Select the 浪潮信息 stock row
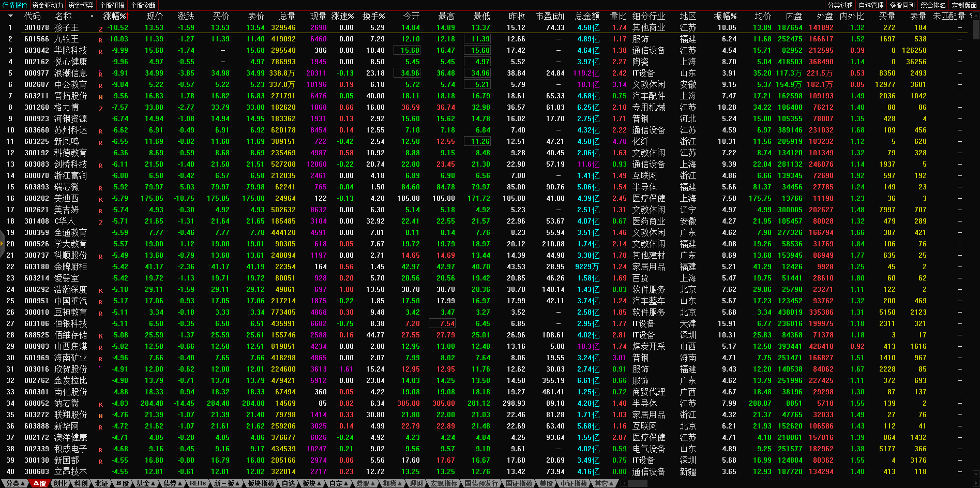The width and height of the screenshot is (980, 488). click(x=70, y=73)
